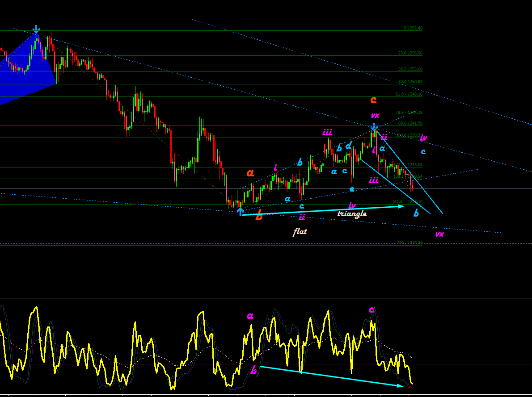The image size is (532, 397).
Task: Select the blue e wave label
Action: pyautogui.click(x=352, y=189)
